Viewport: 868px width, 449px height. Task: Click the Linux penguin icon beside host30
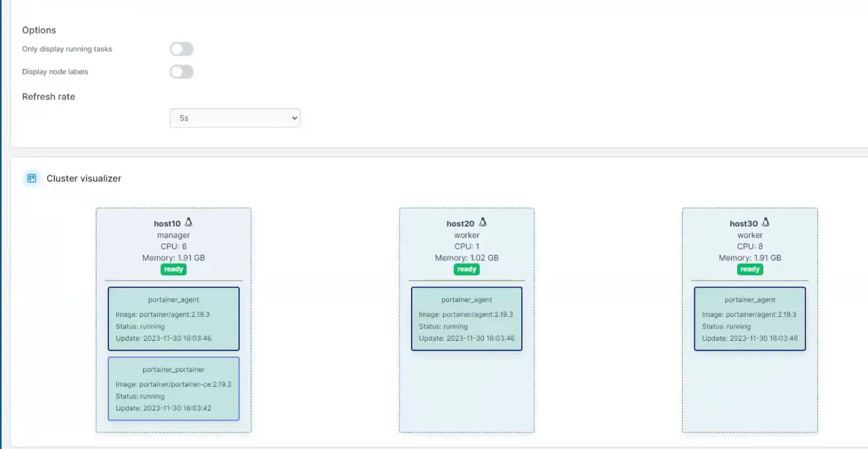[766, 223]
